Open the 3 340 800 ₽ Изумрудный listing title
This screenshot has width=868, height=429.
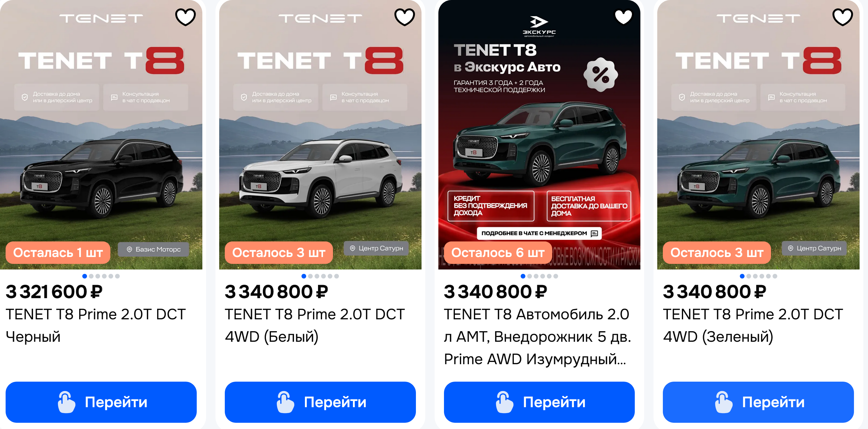pos(538,336)
